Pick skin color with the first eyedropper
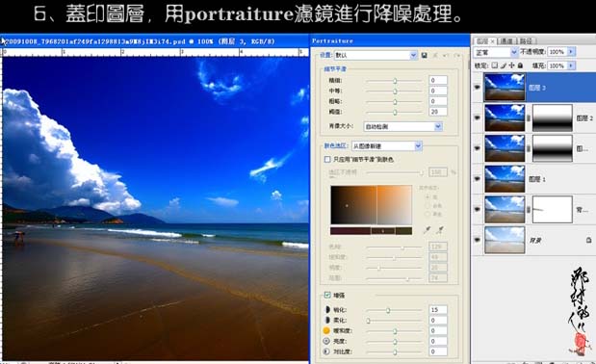Screen dimensions: 596x364 click(428, 230)
